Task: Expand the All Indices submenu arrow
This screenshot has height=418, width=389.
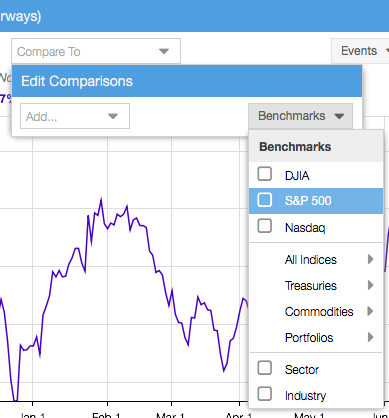Action: click(x=370, y=259)
